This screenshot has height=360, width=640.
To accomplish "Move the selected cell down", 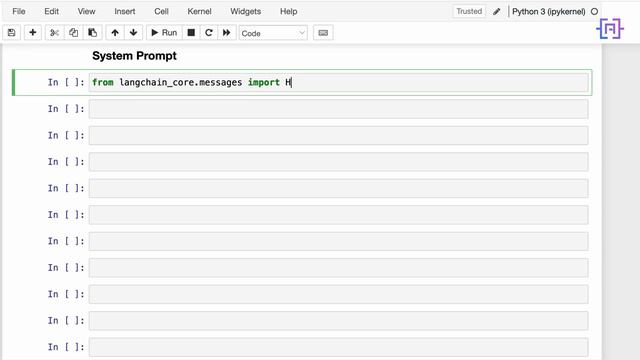I will 133,33.
